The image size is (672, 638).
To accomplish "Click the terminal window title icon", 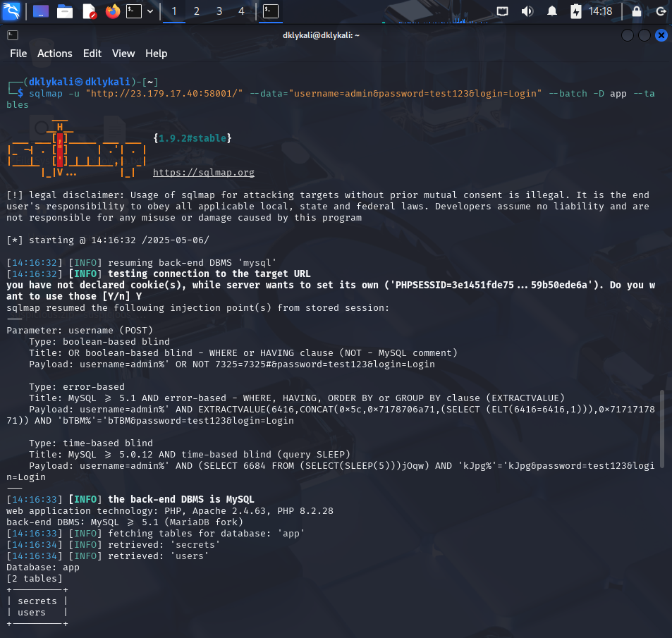I will (13, 35).
